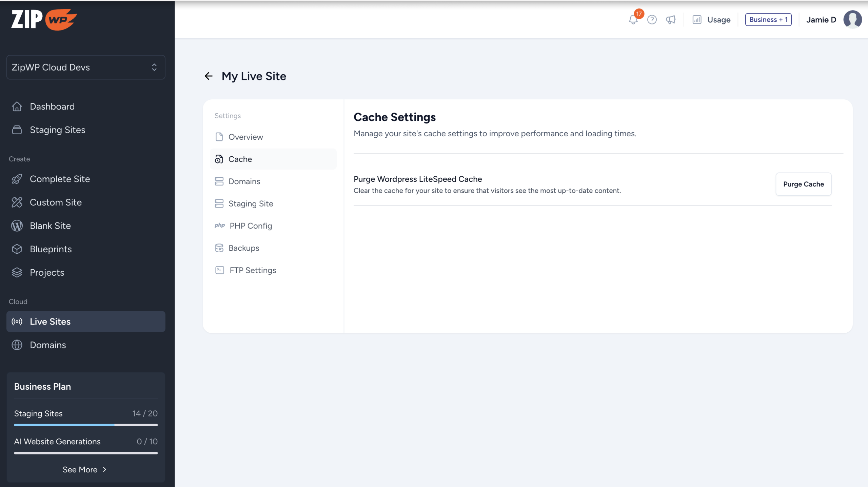
Task: Click the Usage chart icon
Action: point(697,20)
